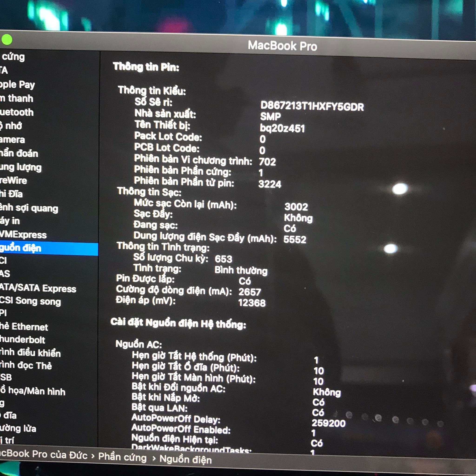Open the Bluetooth sidebar entry

coord(17,112)
